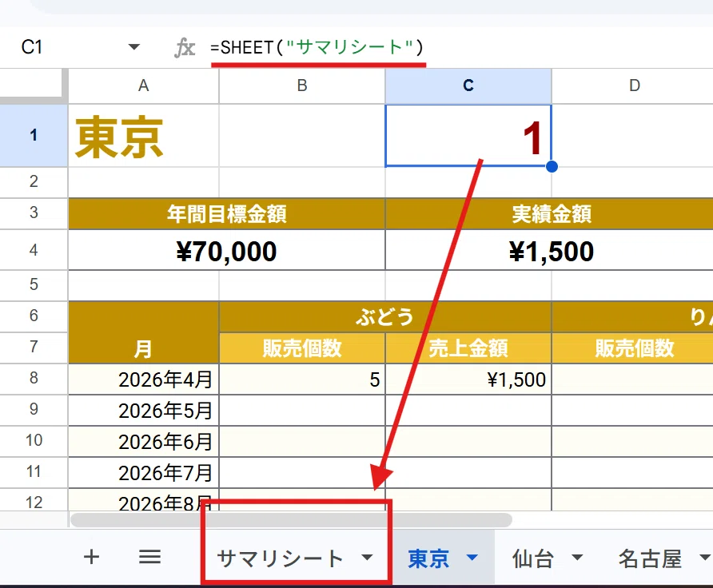Click the 売上金額 header cell

pos(468,348)
